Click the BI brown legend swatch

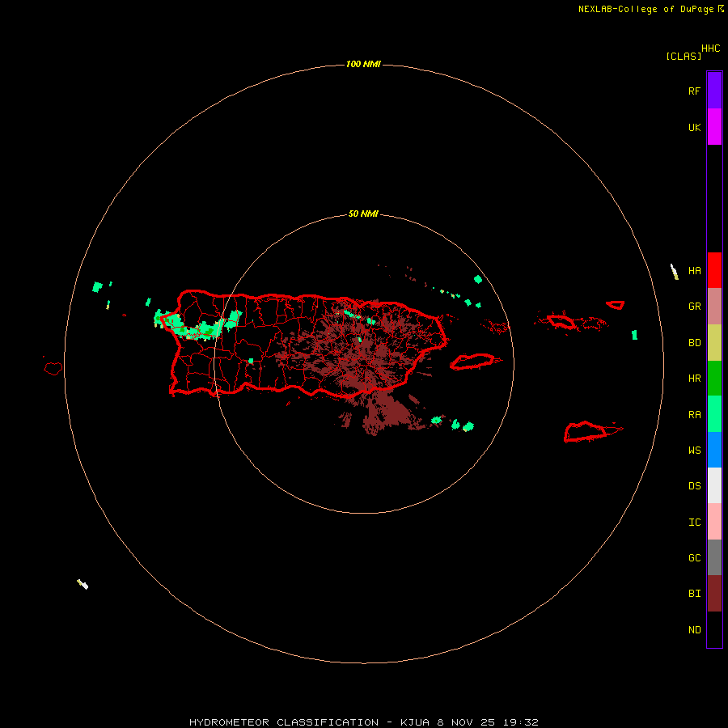click(x=714, y=594)
